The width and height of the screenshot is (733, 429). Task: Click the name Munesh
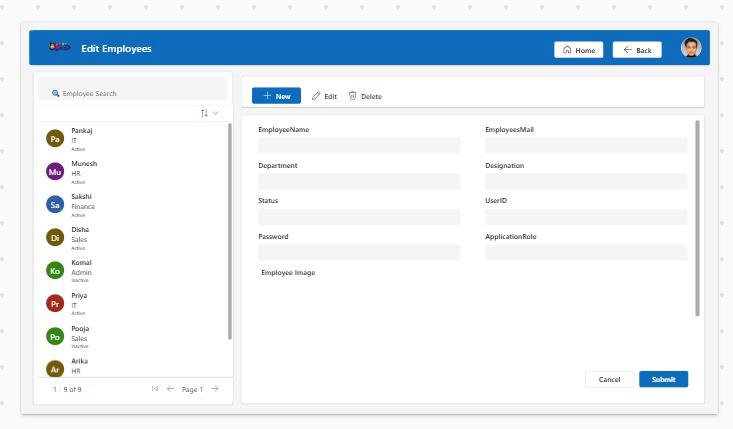point(84,164)
